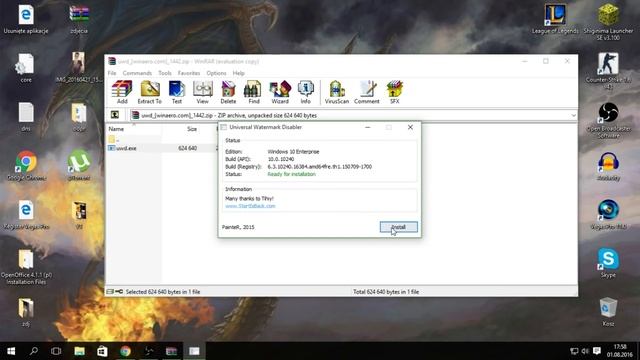Click Google Chrome desktop icon

26,166
